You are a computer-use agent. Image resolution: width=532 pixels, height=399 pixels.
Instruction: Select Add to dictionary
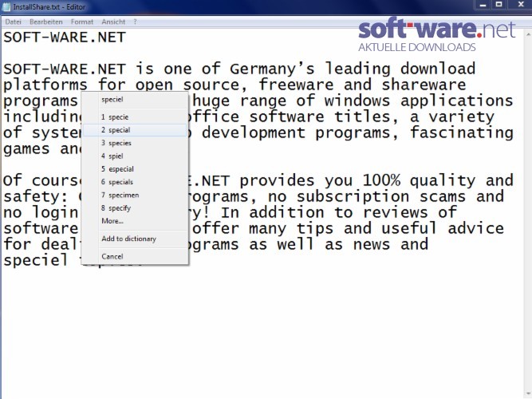(x=135, y=239)
